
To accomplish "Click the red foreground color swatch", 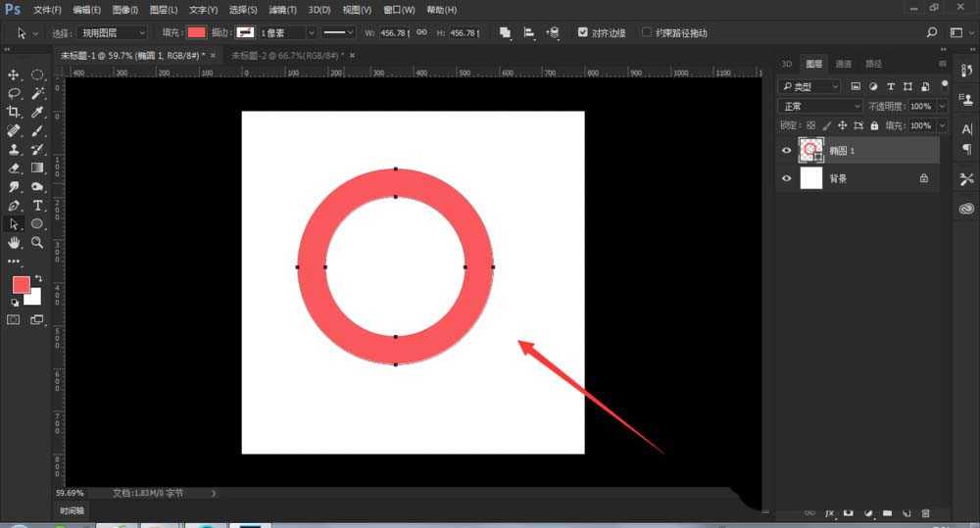I will 21,284.
